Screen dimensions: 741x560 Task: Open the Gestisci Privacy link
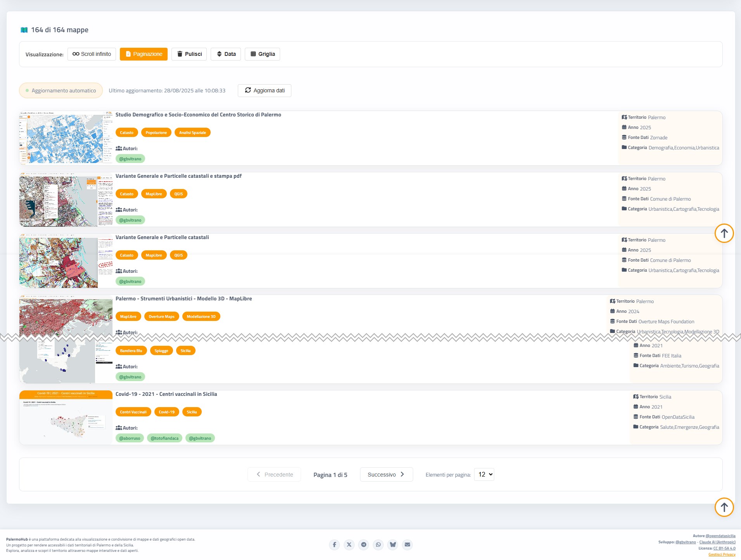(x=722, y=555)
